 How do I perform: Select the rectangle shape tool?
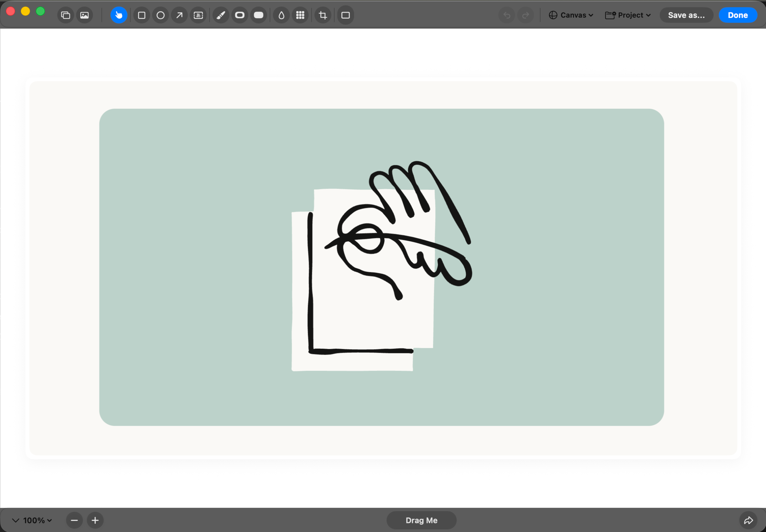[142, 15]
